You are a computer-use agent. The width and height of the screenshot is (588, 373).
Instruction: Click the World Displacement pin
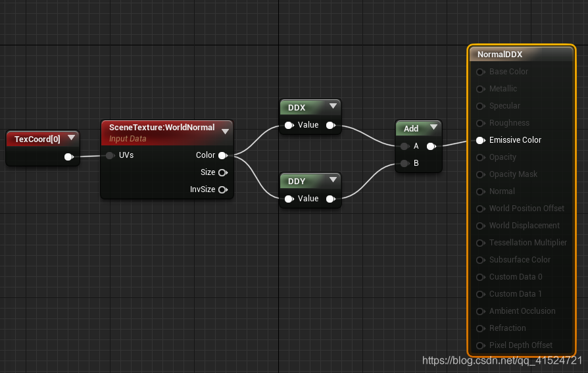[480, 226]
